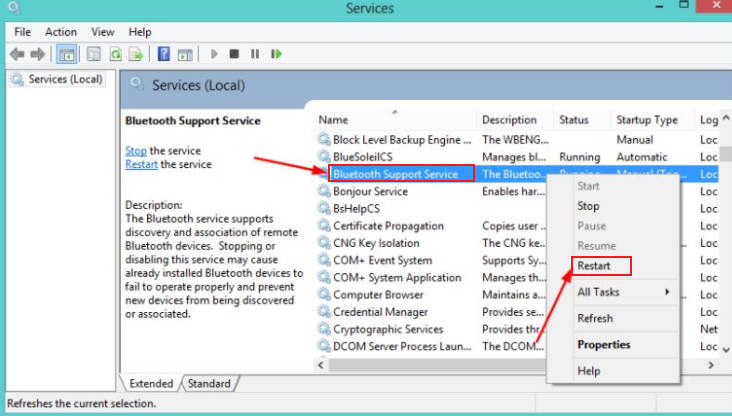
Task: Click gear icon beside Bonjour Service
Action: [324, 191]
